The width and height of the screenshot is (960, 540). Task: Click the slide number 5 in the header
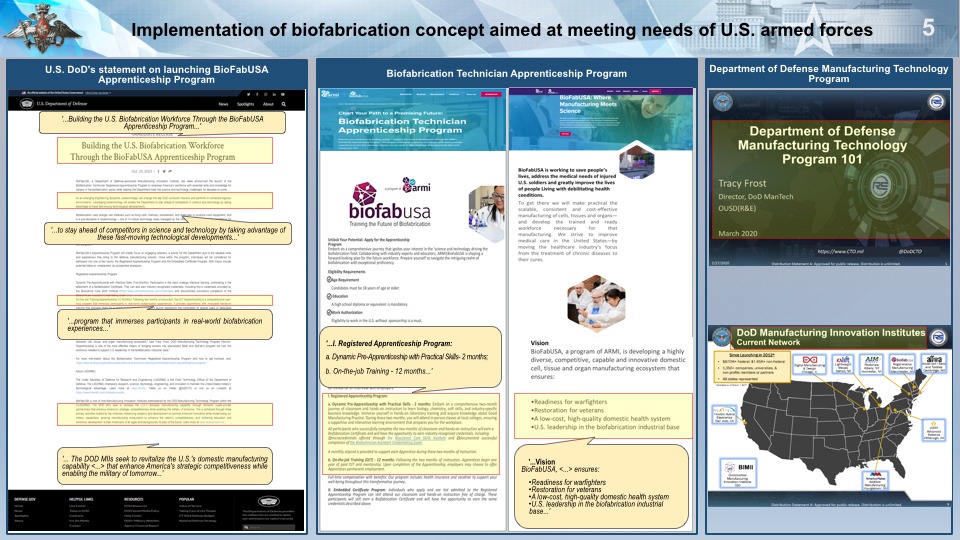click(x=928, y=28)
